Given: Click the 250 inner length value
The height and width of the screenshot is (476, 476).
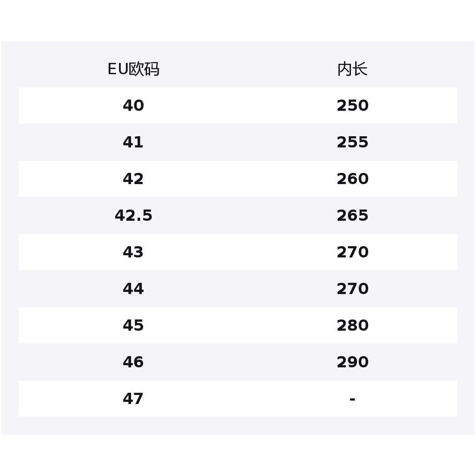Looking at the screenshot, I should click(352, 106).
